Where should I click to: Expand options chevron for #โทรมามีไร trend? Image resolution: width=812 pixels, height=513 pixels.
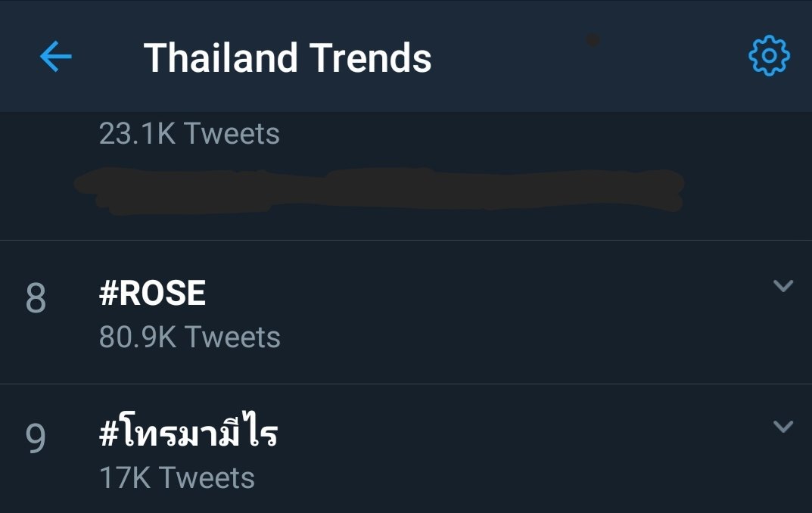pos(783,426)
